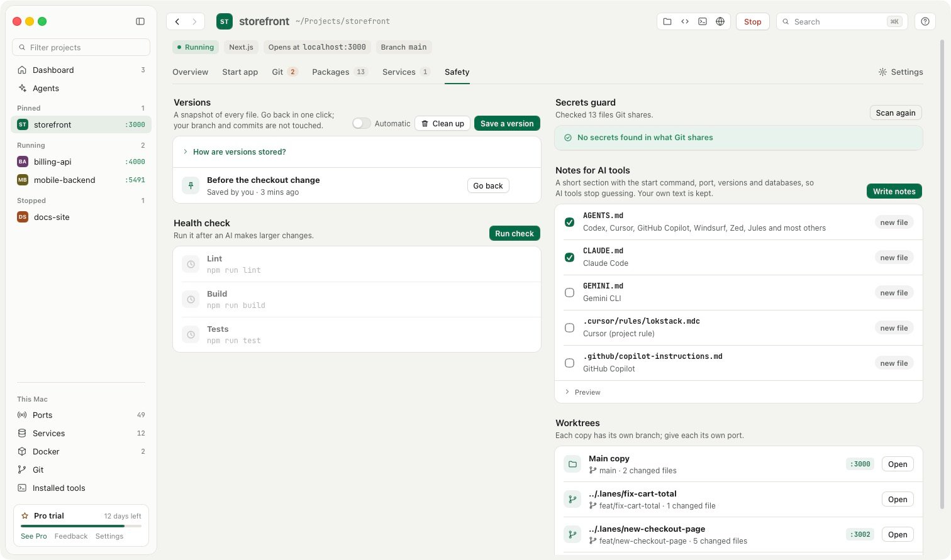Click the Feedback link
Screen dimensions: 951x560
[71, 536]
